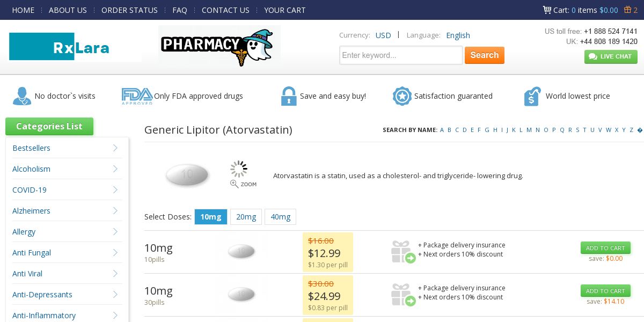This screenshot has height=322, width=644.
Task: Click the magnifier Zoom icon under pill image
Action: 235,184
